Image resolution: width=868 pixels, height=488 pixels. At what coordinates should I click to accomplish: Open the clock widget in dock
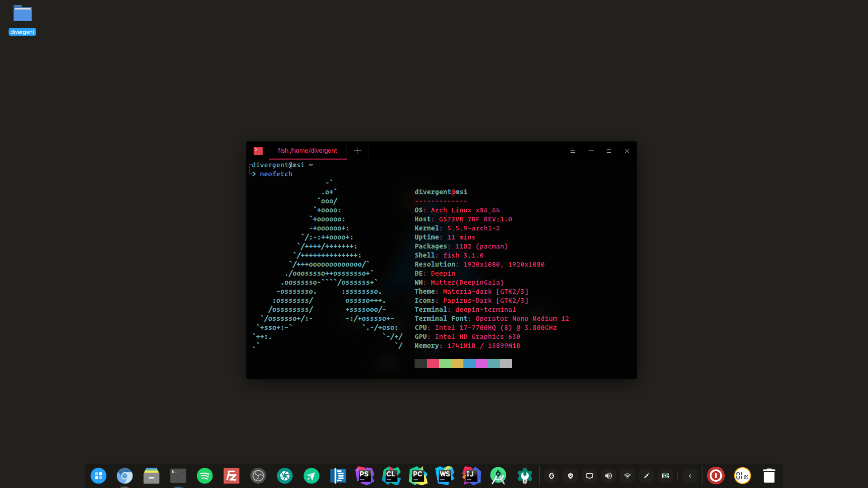click(742, 476)
